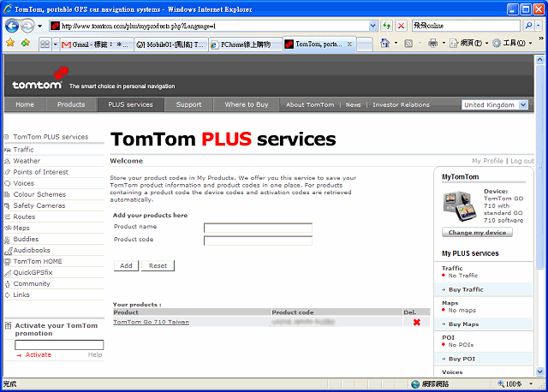548x392 pixels.
Task: Click the Log out link
Action: tap(522, 161)
